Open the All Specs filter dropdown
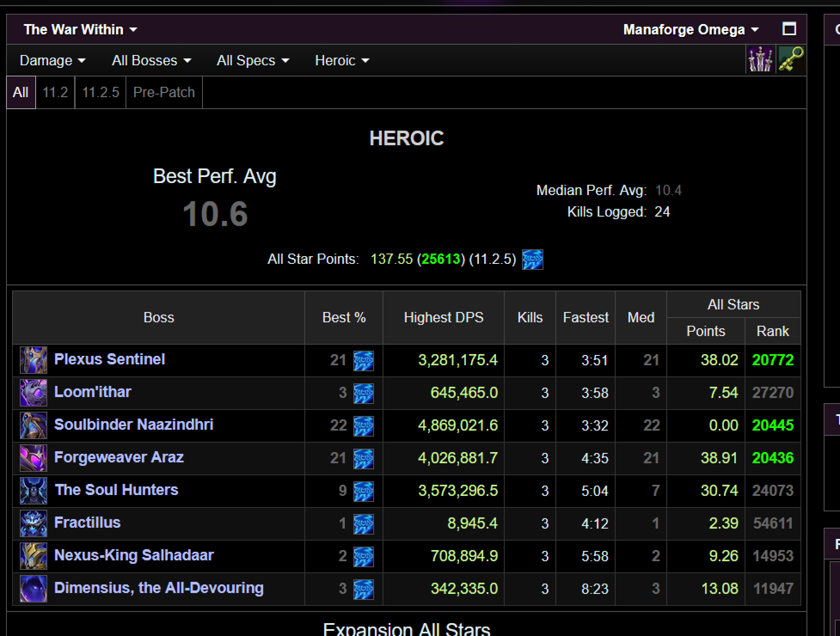 (252, 61)
